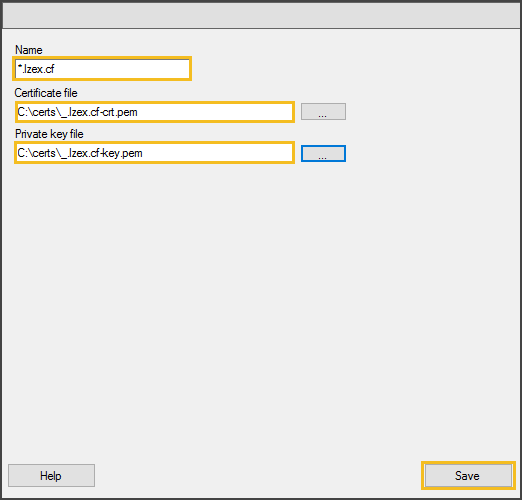Click the asterisk at start of Name value
This screenshot has height=500, width=522.
coord(20,66)
